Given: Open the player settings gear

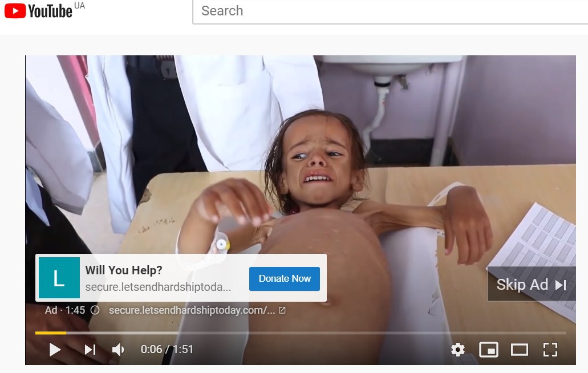Looking at the screenshot, I should (457, 350).
